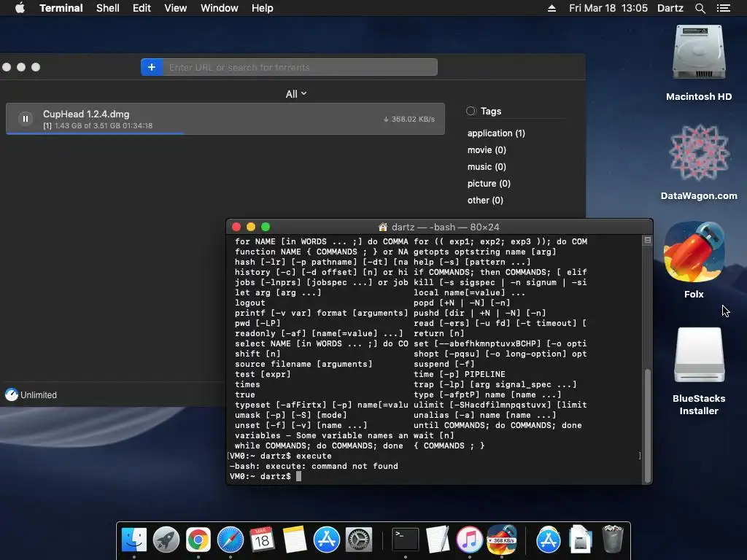Click the Terminal scrollback marker icon above the scrollbar
This screenshot has width=747, height=560.
coord(648,240)
